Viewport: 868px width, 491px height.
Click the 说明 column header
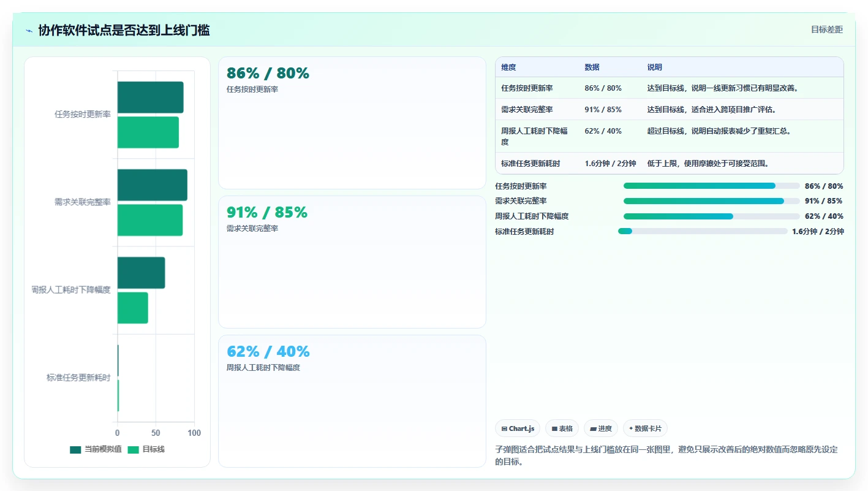click(655, 67)
